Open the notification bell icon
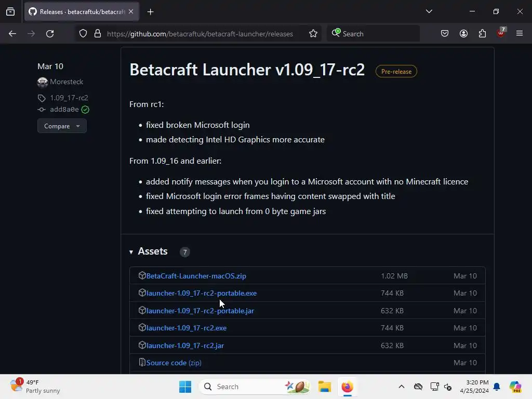This screenshot has height=399, width=532. [497, 387]
